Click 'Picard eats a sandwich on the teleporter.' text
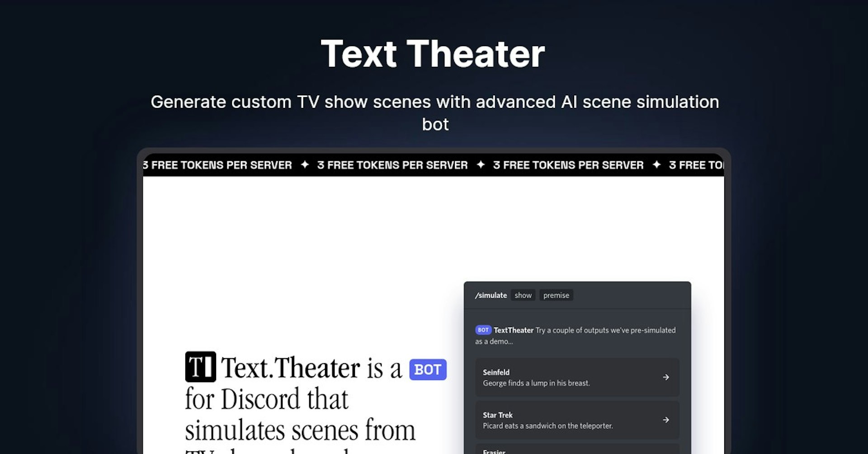Viewport: 868px width, 454px height. coord(548,426)
